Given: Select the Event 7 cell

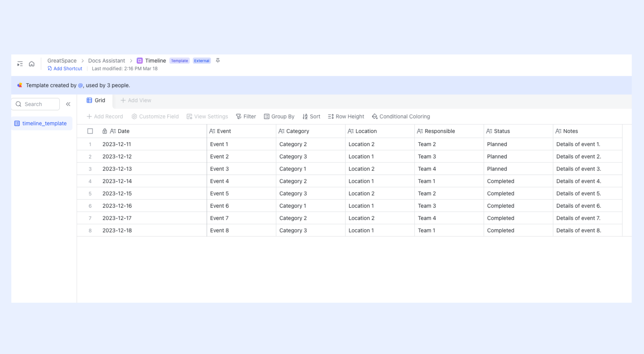Looking at the screenshot, I should [x=242, y=218].
